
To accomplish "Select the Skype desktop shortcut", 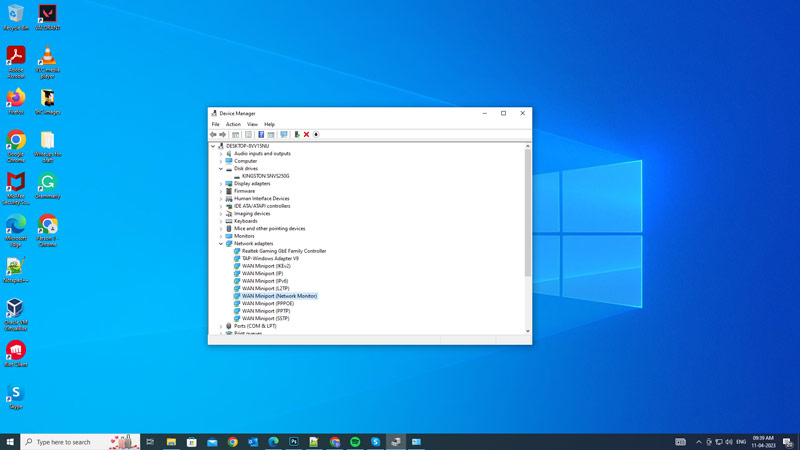I will (16, 396).
